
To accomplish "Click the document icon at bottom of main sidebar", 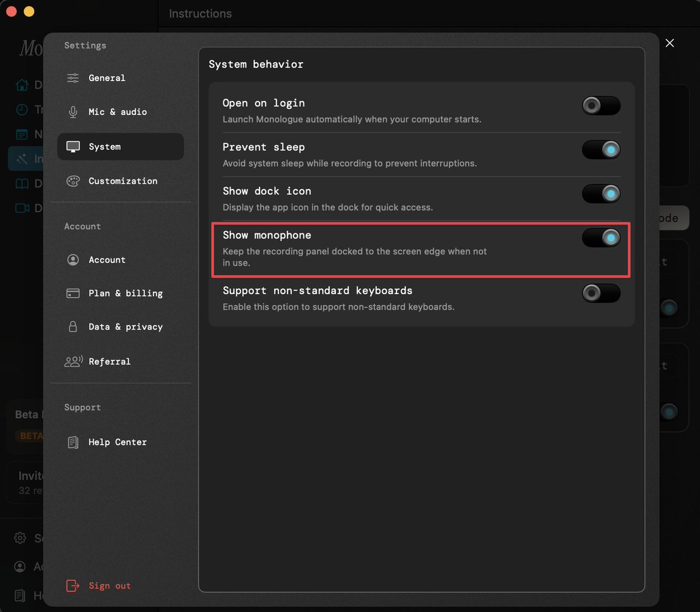I will [x=20, y=595].
